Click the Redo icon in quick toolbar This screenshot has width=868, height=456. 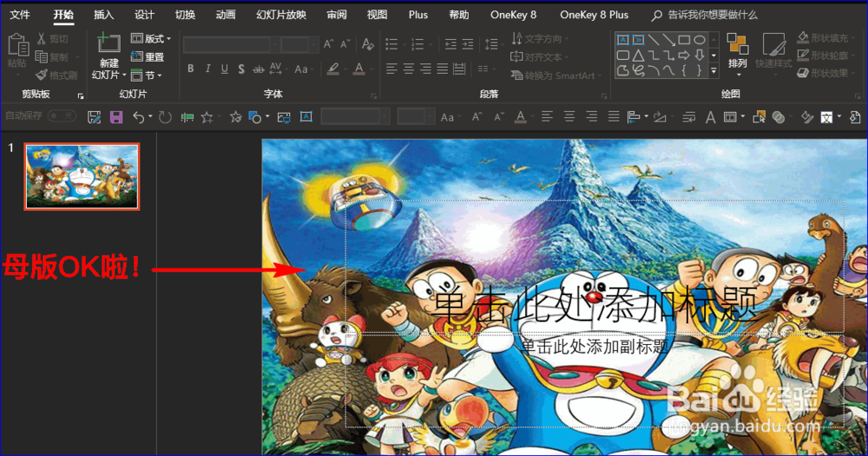[165, 117]
